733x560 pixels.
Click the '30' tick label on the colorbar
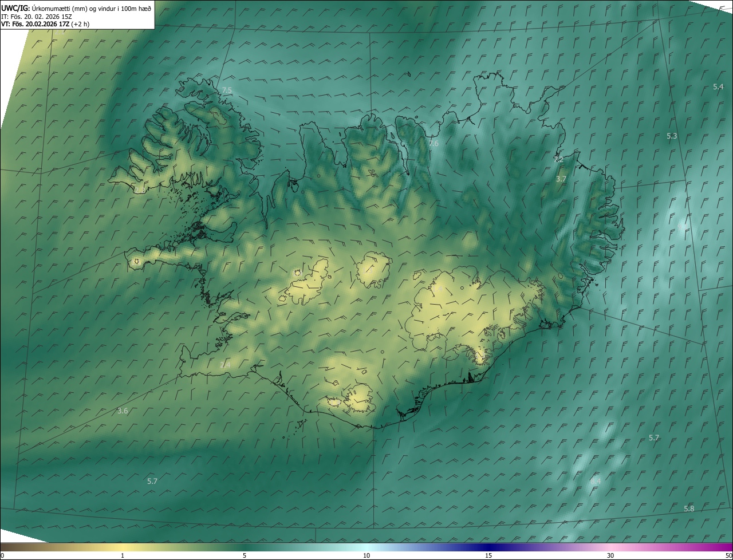[610, 555]
